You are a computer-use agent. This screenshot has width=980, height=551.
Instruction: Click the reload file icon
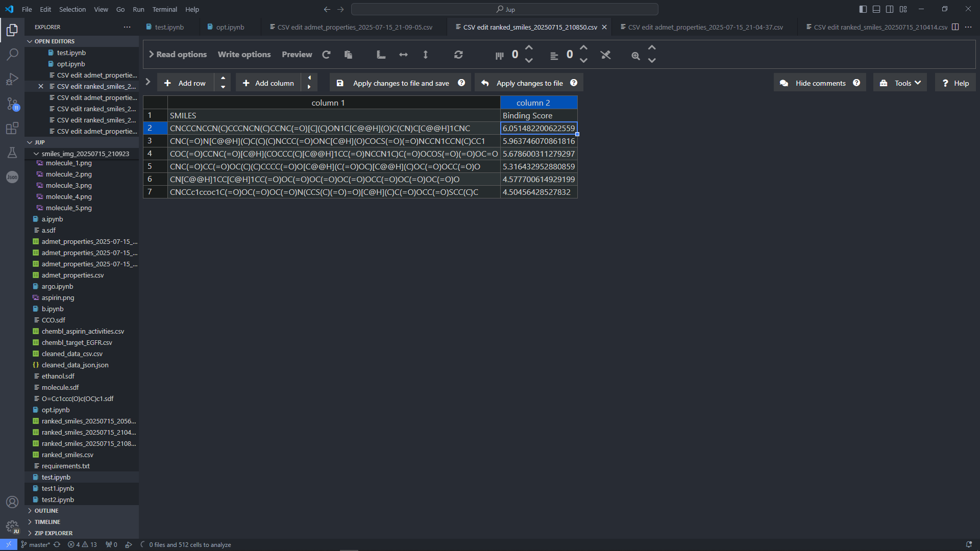point(326,55)
